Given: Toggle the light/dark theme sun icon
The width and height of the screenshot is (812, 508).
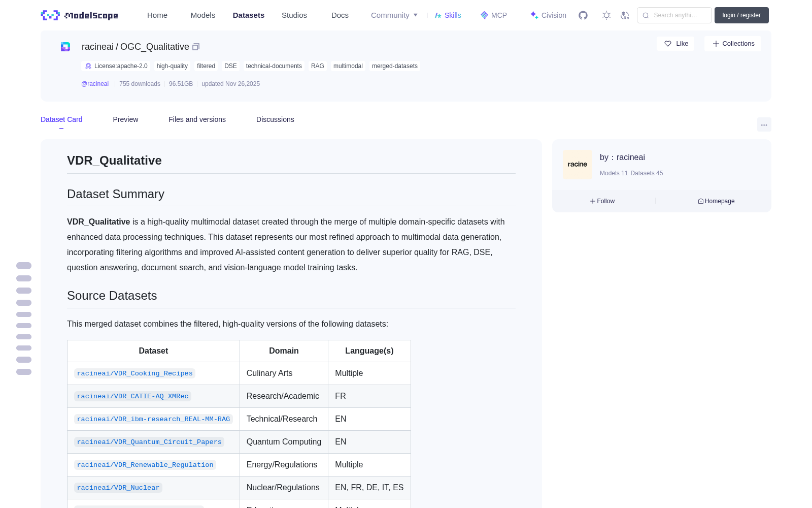Looking at the screenshot, I should [606, 15].
